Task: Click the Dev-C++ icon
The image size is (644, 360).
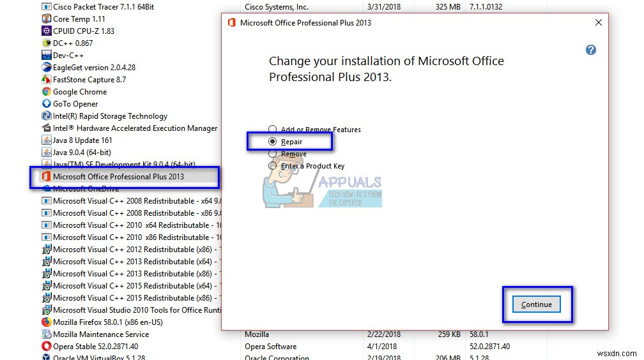Action: coord(47,55)
